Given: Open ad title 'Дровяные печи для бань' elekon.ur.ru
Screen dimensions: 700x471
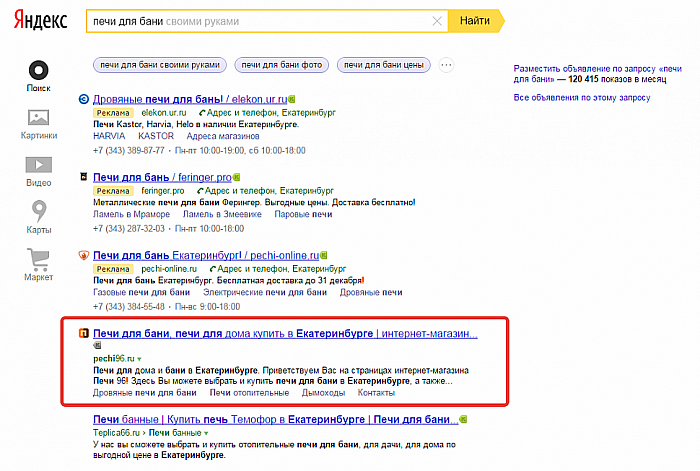Looking at the screenshot, I should point(190,99).
